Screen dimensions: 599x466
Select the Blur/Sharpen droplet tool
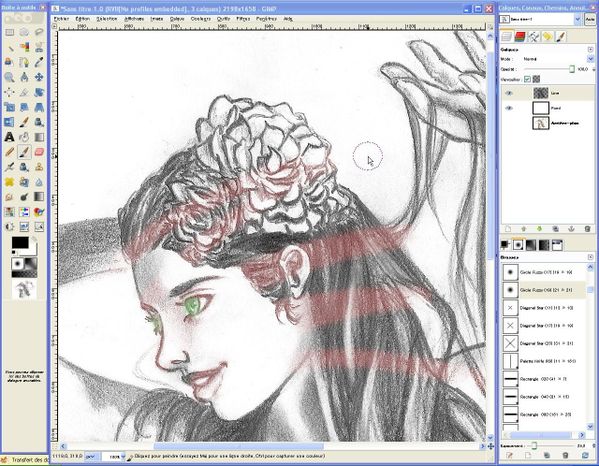(x=39, y=182)
